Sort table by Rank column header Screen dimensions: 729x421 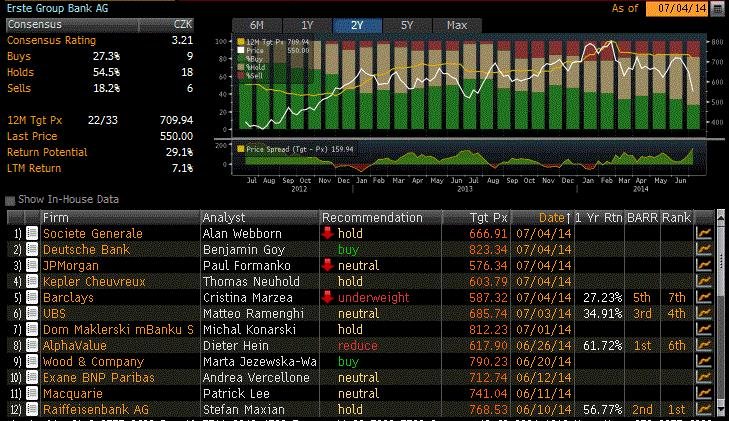click(676, 217)
